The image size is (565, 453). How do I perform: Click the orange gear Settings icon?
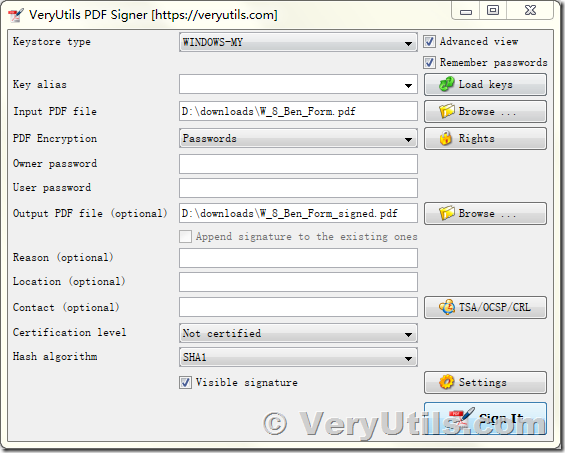(446, 382)
